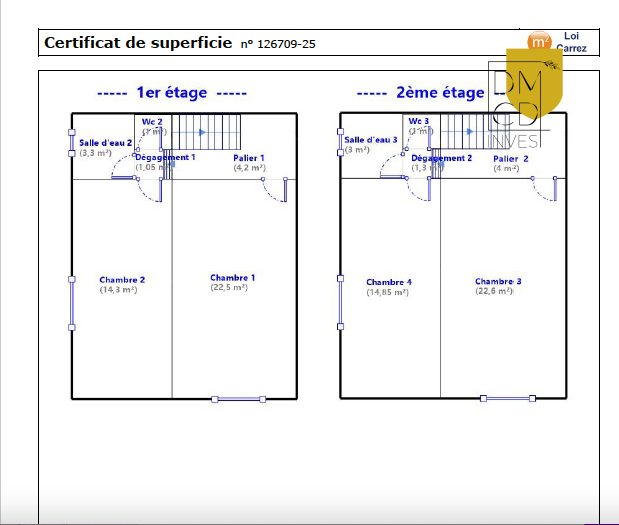This screenshot has width=619, height=525.
Task: Click the Chambre 1 room label
Action: [x=232, y=278]
